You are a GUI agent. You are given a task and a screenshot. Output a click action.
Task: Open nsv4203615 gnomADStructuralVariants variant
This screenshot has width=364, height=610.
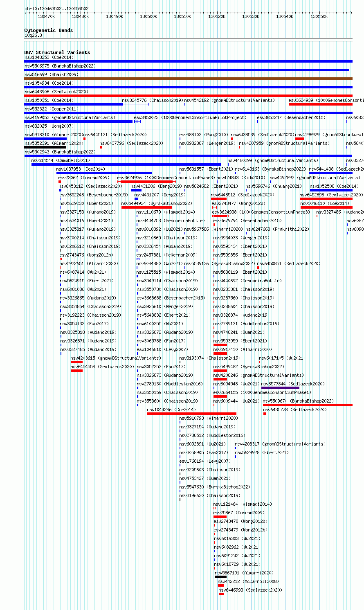tap(116, 358)
